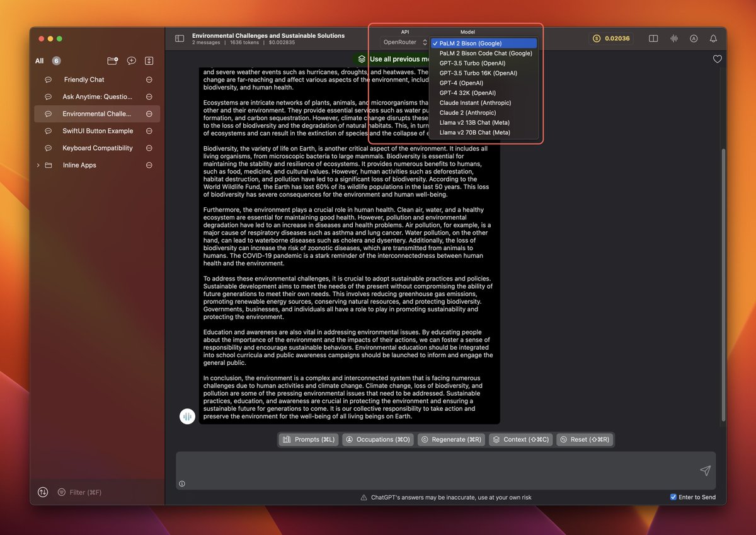This screenshot has width=756, height=535.
Task: Open the Occupations button
Action: pos(378,439)
